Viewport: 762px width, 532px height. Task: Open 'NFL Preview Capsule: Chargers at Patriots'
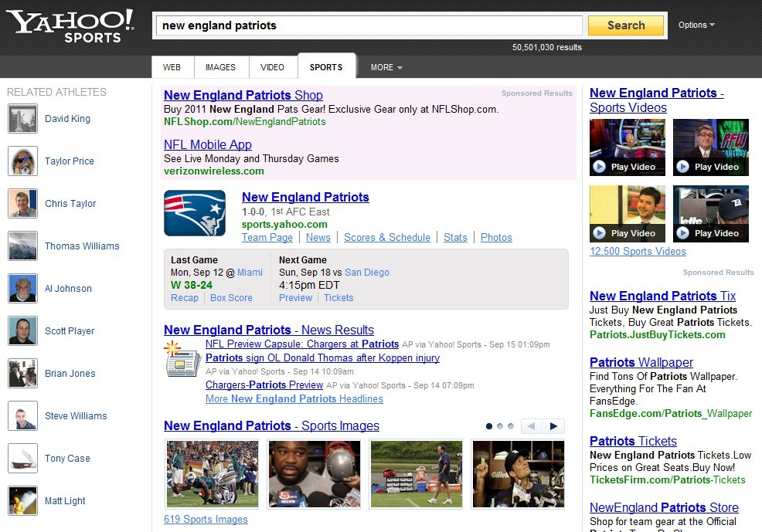pyautogui.click(x=302, y=344)
